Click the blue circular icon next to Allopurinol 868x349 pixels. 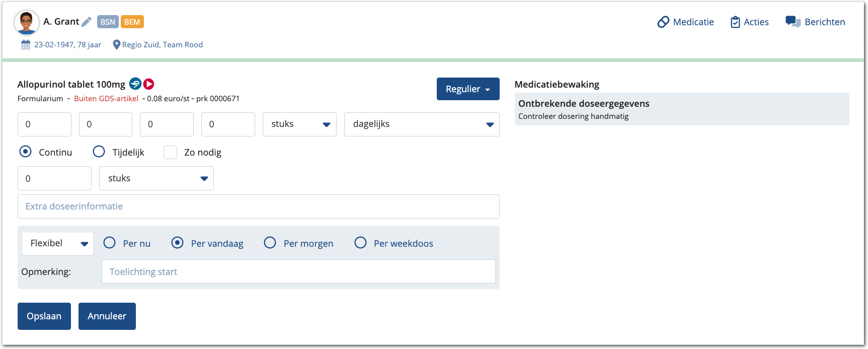pos(135,84)
